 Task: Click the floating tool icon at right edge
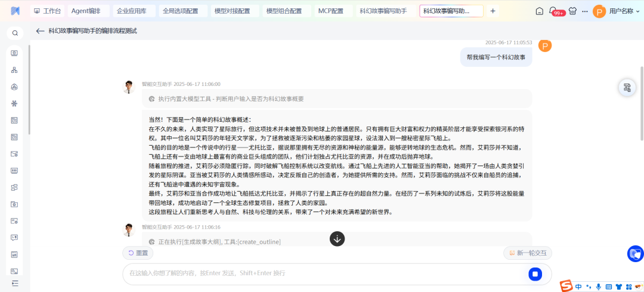point(627,88)
